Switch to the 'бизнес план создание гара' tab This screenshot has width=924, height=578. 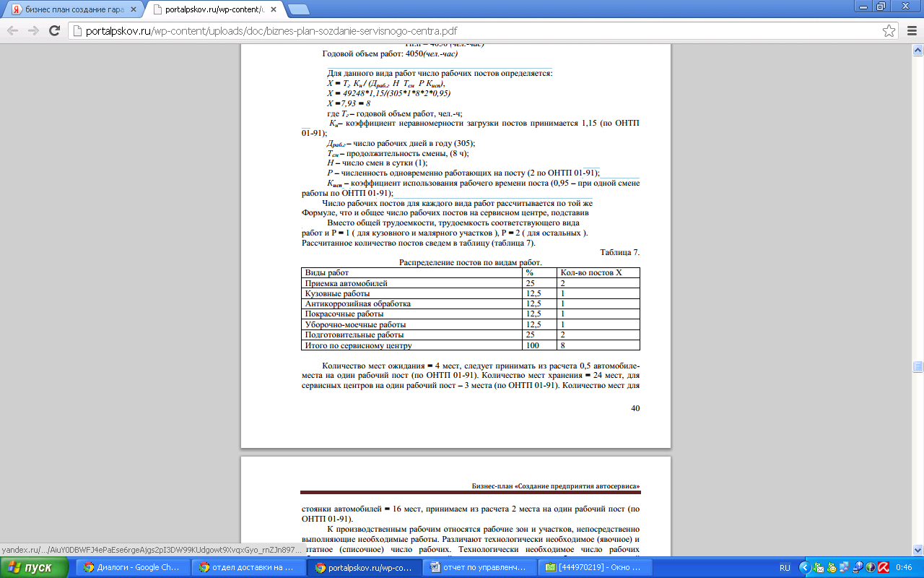[72, 9]
